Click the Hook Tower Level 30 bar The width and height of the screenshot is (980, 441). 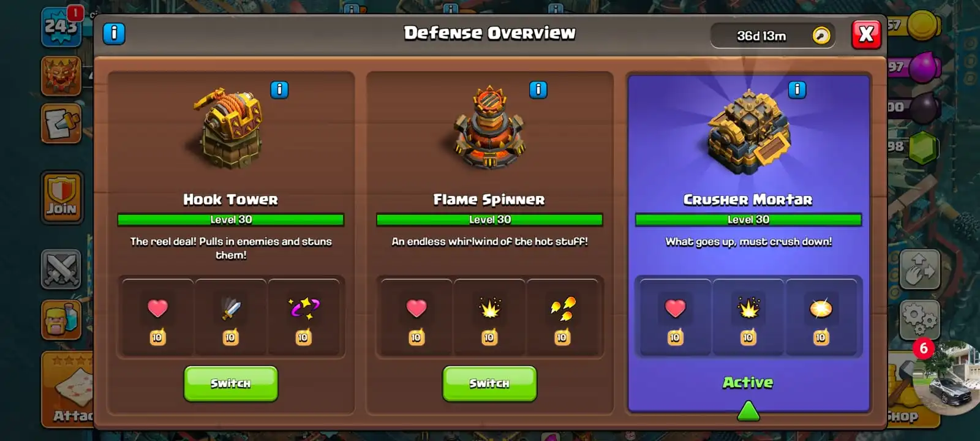pyautogui.click(x=231, y=219)
